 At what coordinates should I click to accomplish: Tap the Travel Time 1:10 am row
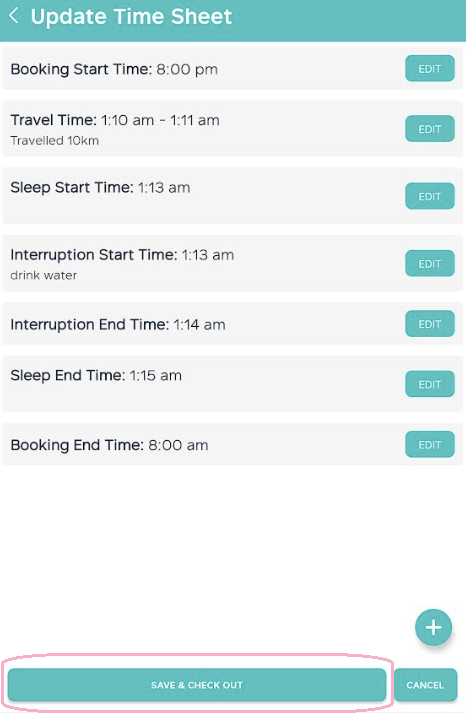coord(233,129)
